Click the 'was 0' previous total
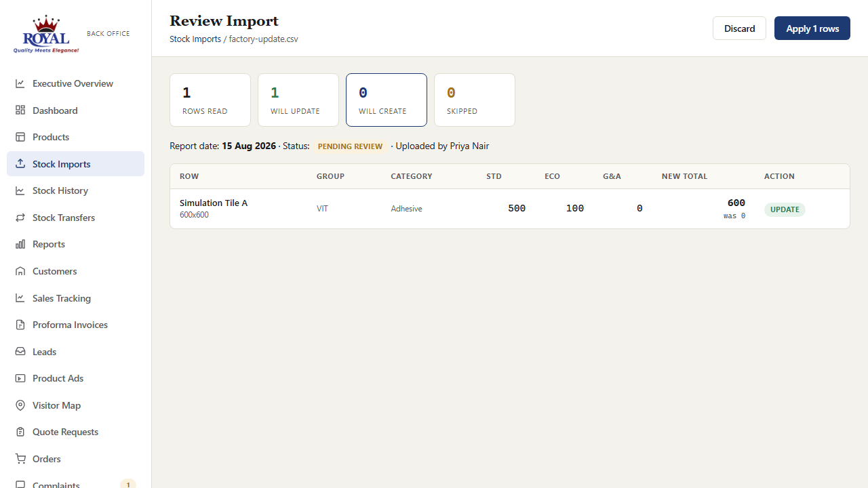 (734, 216)
